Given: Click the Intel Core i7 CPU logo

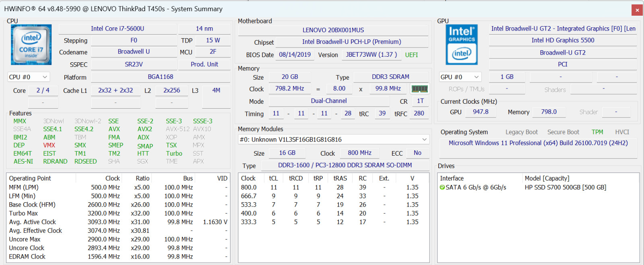Looking at the screenshot, I should tap(31, 45).
